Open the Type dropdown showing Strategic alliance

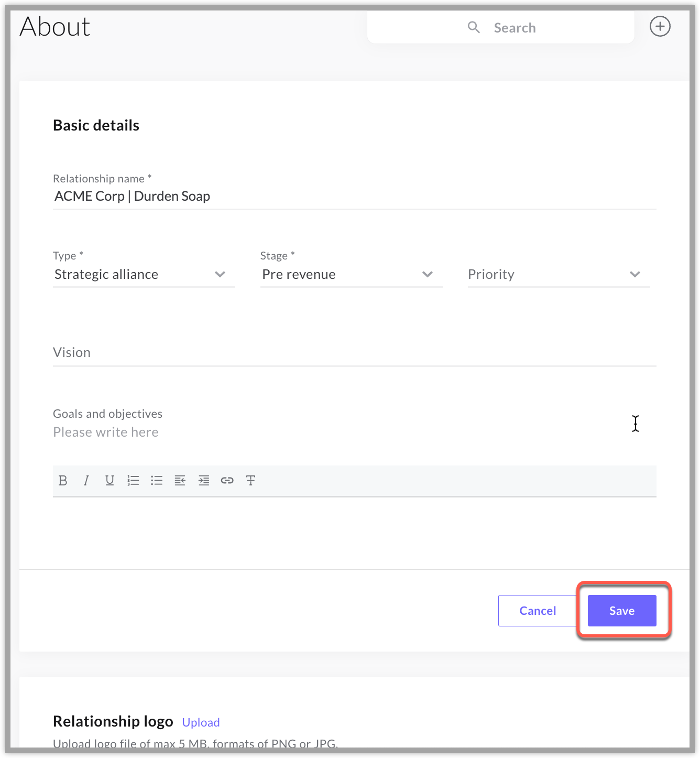click(144, 274)
